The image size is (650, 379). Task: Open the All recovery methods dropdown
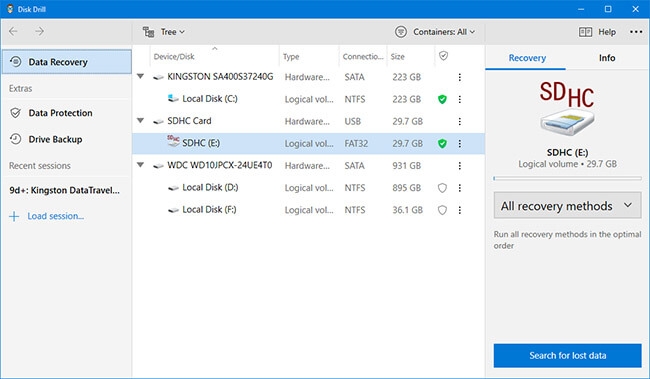click(567, 205)
